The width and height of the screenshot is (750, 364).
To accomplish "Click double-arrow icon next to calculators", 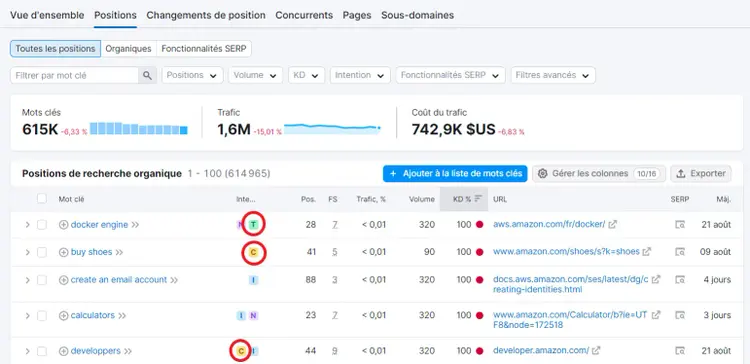I will (x=122, y=316).
